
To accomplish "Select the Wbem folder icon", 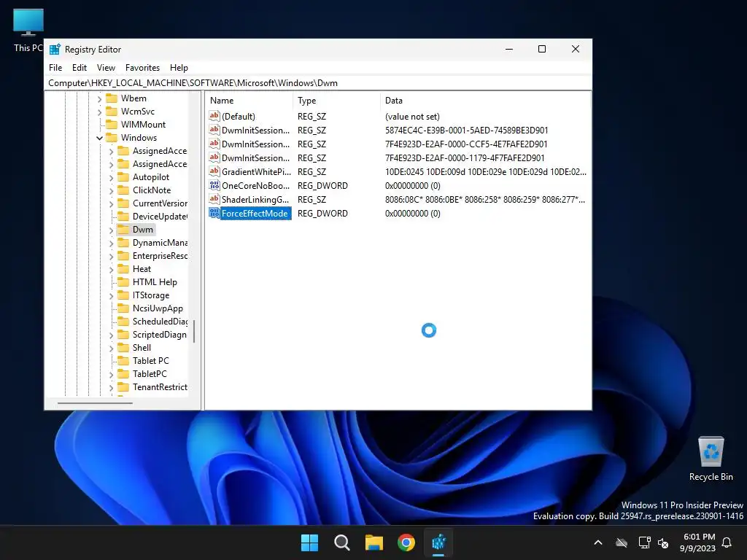I will 112,98.
